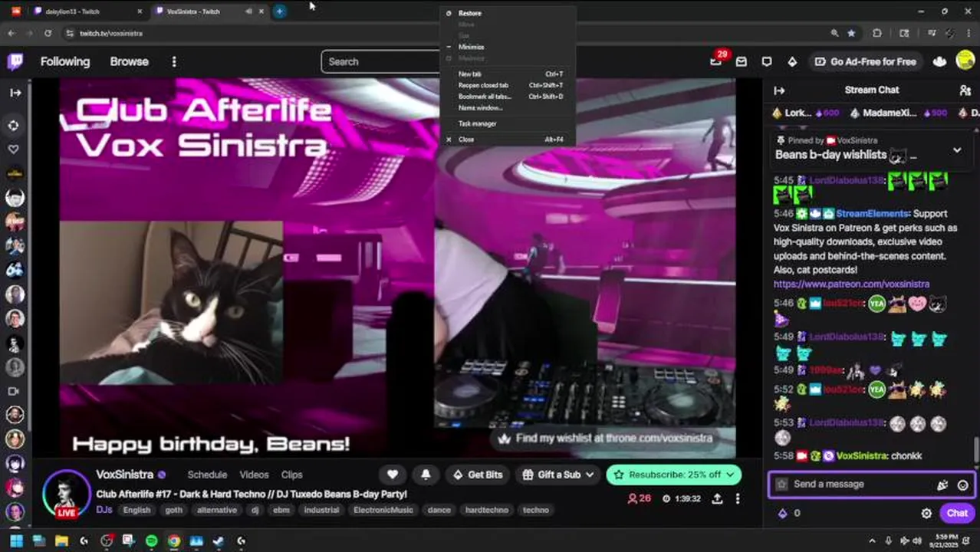
Task: Collapse the Stream Chat panel
Action: (779, 90)
